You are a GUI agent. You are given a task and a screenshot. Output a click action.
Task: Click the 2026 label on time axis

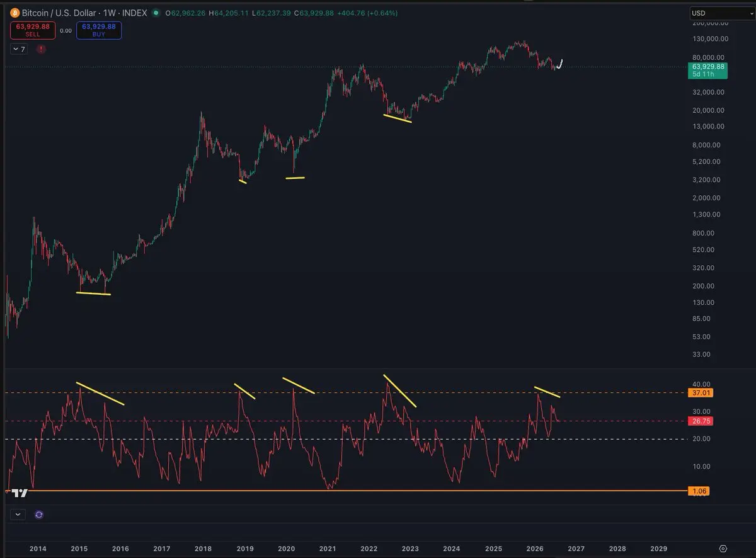point(535,549)
